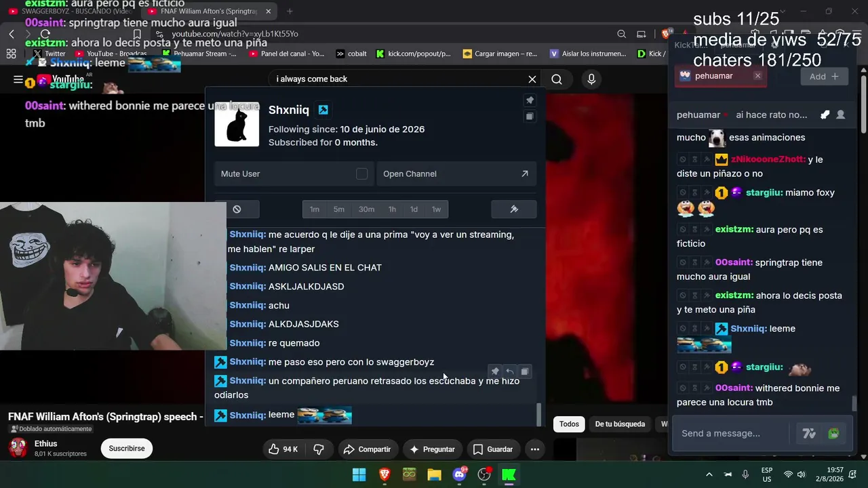Click the gavel button in user card

(x=514, y=209)
